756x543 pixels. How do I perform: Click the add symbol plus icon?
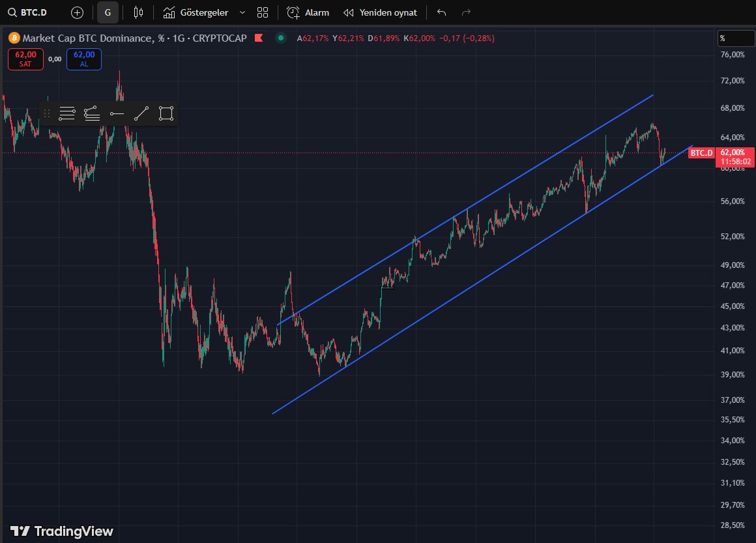[x=76, y=12]
